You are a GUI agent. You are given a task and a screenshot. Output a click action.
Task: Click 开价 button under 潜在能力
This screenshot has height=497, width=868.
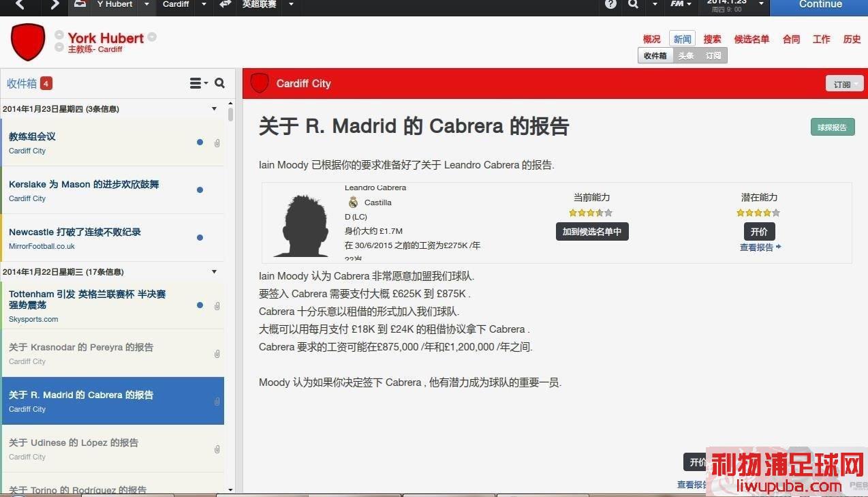[759, 232]
